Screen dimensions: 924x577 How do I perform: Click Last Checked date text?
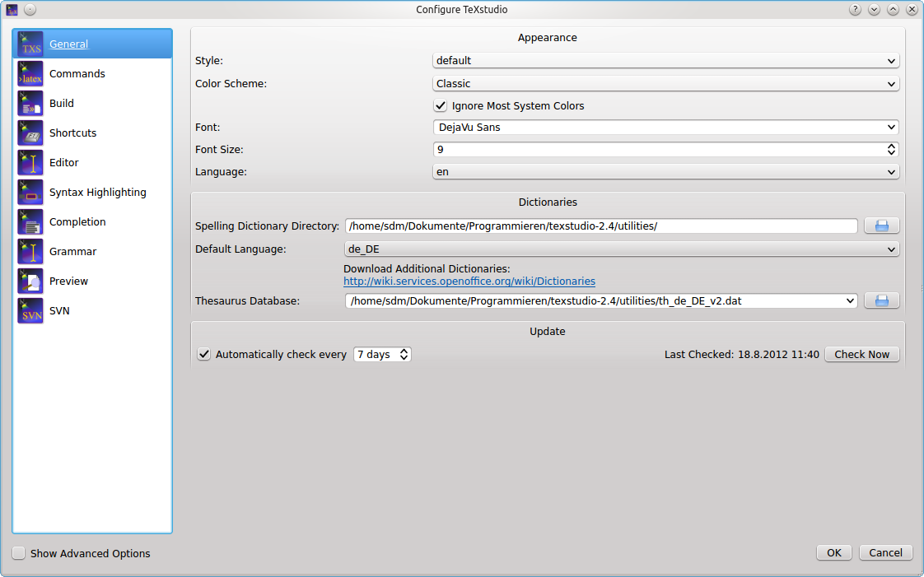742,355
